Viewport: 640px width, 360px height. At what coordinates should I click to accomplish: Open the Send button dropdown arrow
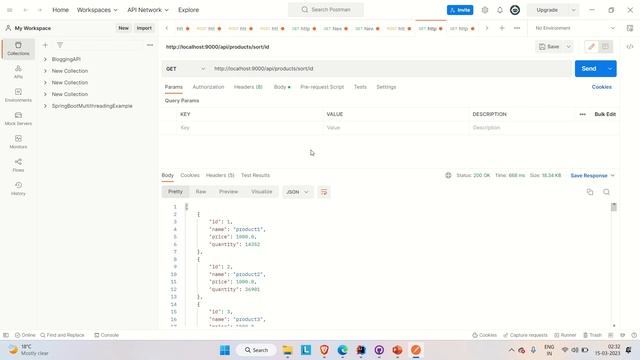(610, 69)
